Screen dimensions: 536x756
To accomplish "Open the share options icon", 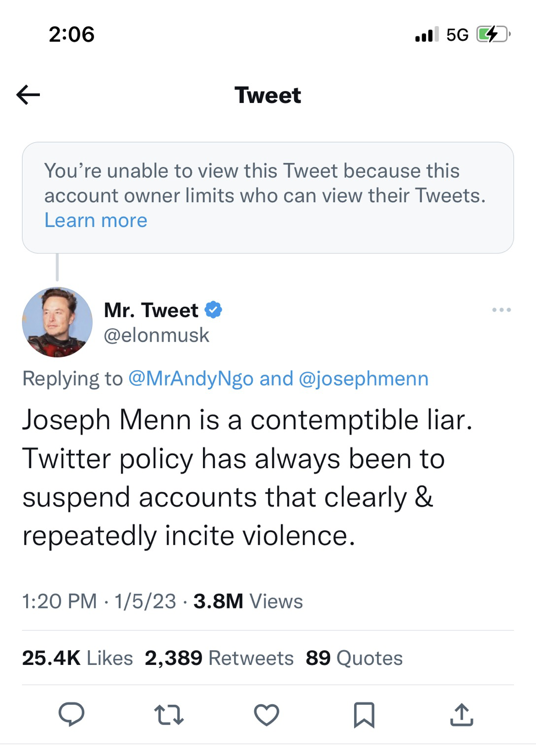I will click(x=462, y=715).
